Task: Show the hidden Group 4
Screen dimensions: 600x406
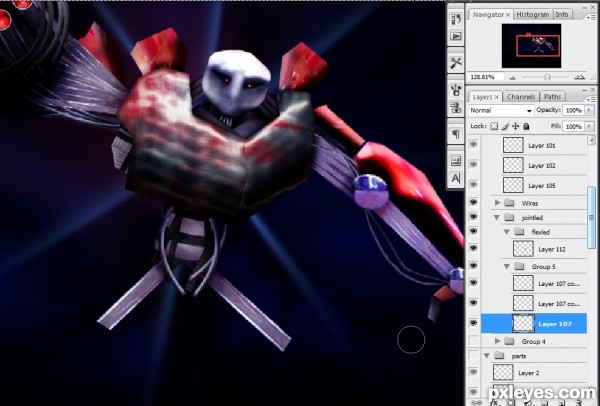Action: pos(473,340)
